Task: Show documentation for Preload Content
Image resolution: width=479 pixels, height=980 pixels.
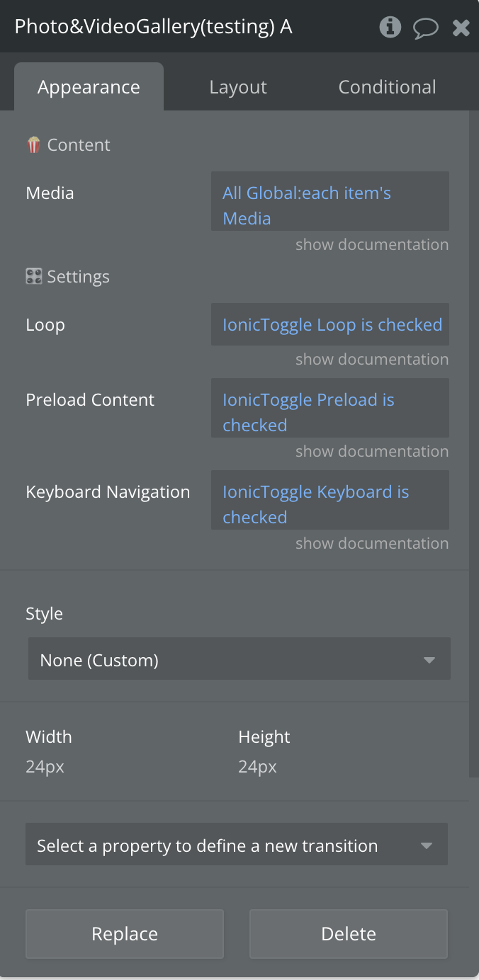Action: [371, 452]
